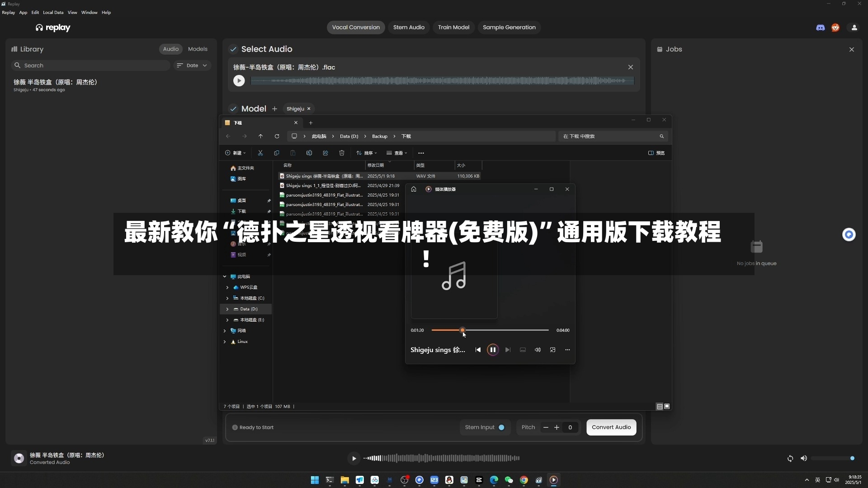Remove the Shigeju model tag

point(309,109)
